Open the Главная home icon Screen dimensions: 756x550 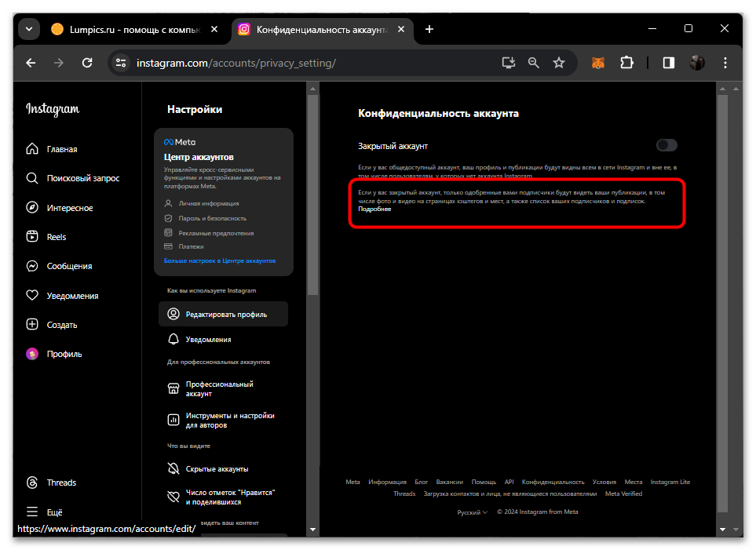[32, 149]
